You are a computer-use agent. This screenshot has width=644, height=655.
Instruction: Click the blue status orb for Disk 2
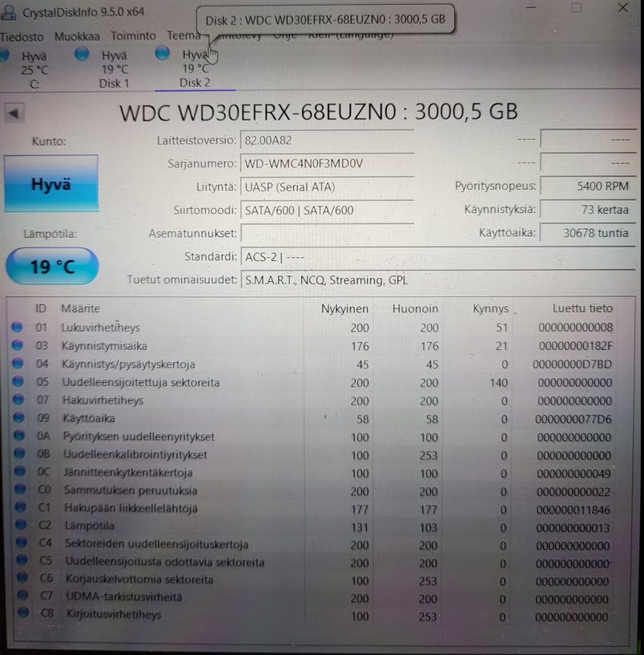tap(162, 53)
